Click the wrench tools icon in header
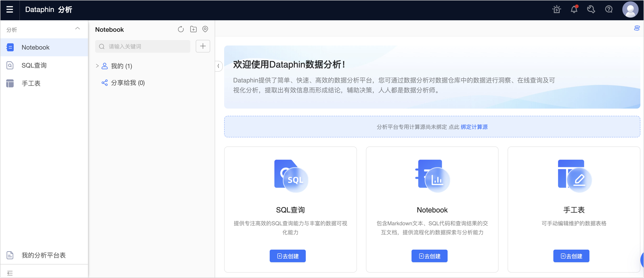This screenshot has width=644, height=278. coord(591,9)
